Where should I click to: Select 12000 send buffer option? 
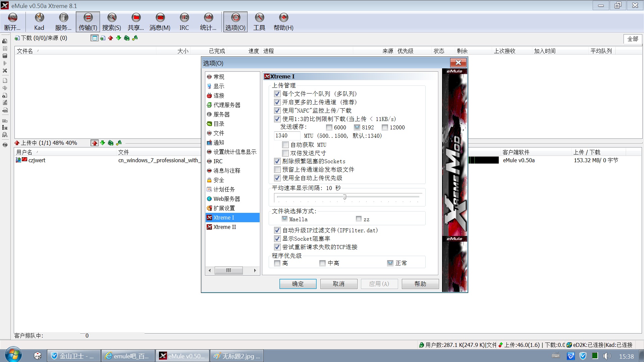pyautogui.click(x=385, y=127)
